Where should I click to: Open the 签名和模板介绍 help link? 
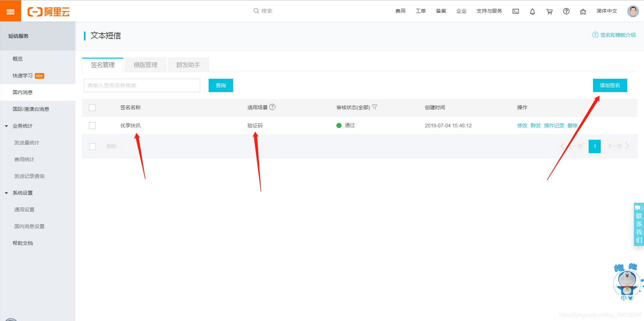(x=614, y=35)
